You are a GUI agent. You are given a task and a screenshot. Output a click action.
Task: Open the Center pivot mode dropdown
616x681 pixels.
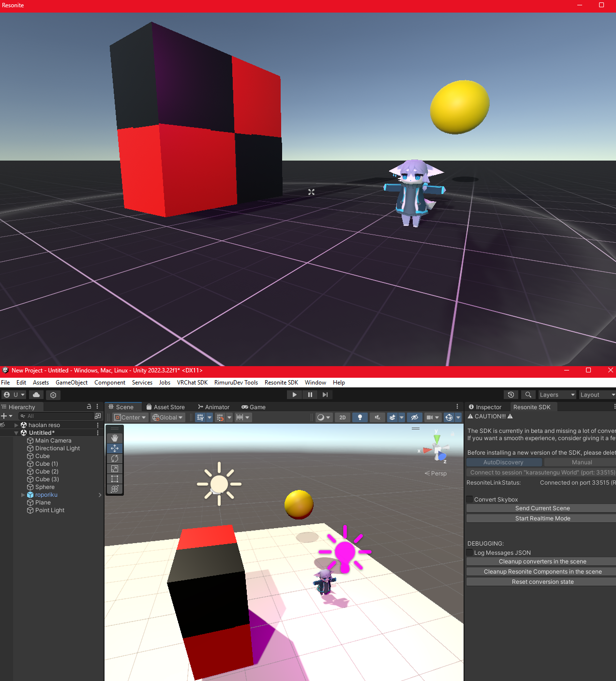(130, 417)
